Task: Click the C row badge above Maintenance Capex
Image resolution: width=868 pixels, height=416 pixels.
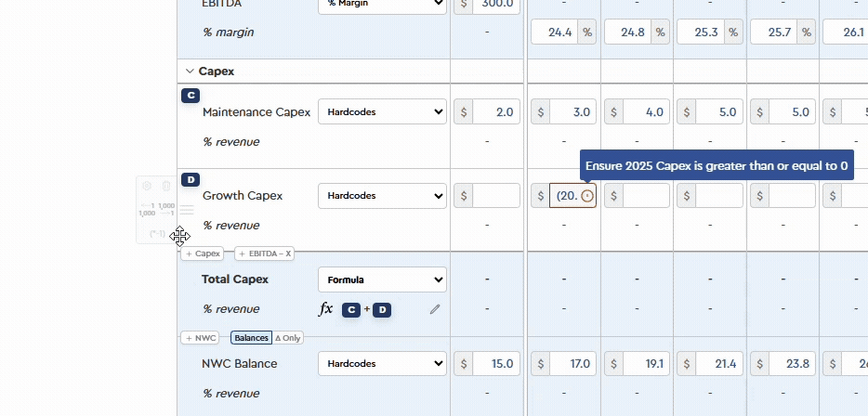Action: 191,96
